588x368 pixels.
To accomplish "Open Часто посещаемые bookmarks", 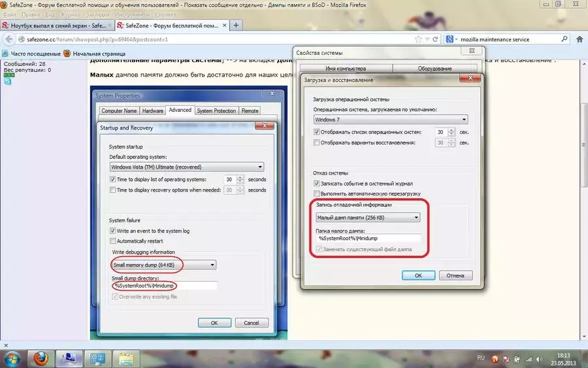I will pyautogui.click(x=31, y=54).
